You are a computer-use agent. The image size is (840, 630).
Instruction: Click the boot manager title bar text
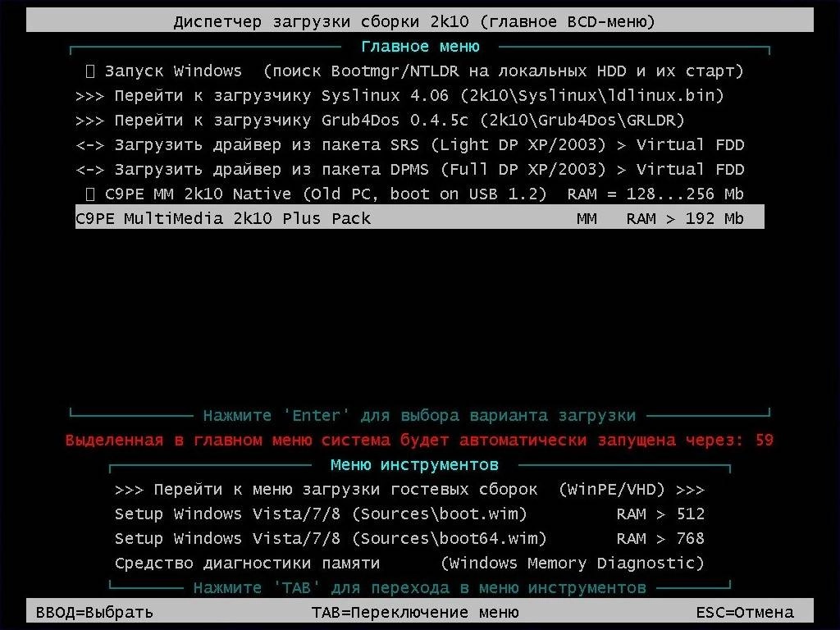point(414,22)
